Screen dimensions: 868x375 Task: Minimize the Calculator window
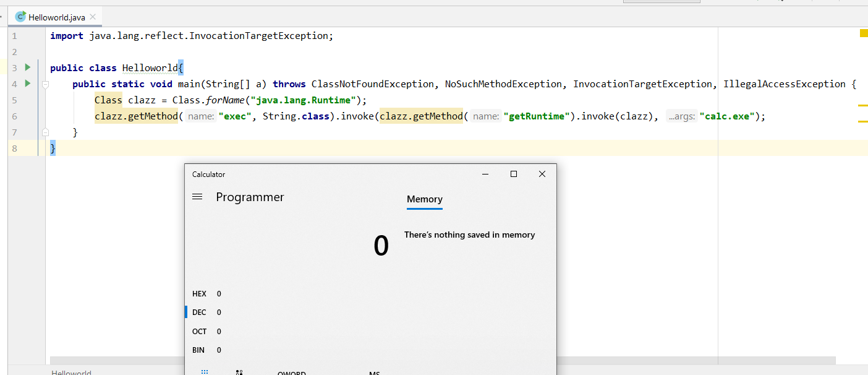pos(485,175)
